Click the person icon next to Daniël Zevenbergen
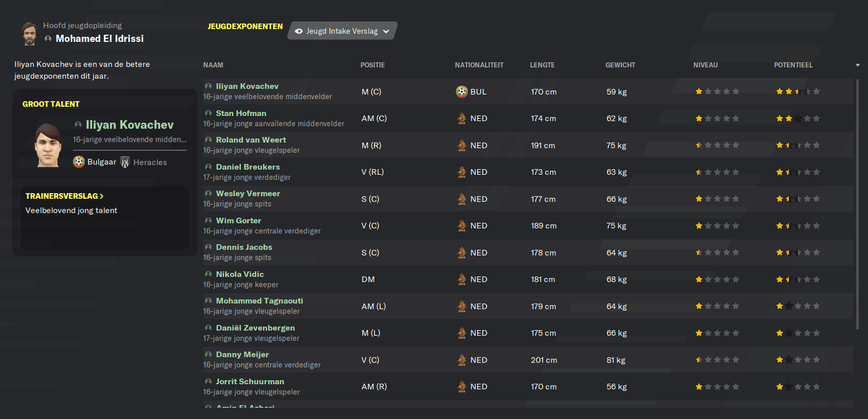 coord(208,328)
